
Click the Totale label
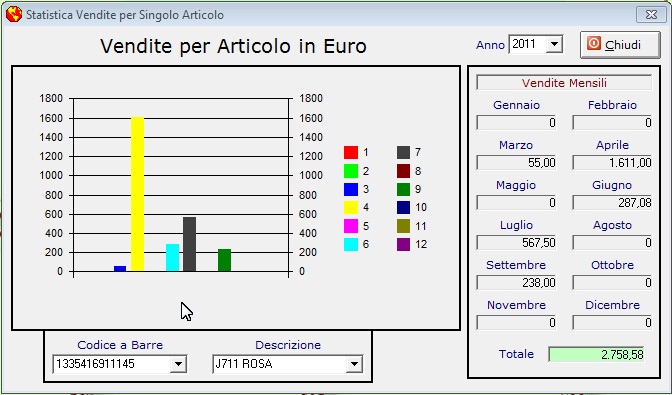pos(516,354)
